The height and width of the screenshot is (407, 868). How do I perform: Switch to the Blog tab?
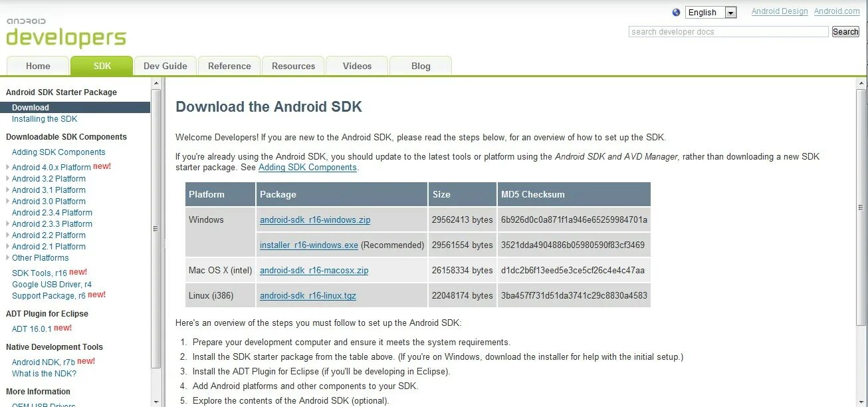(x=421, y=66)
